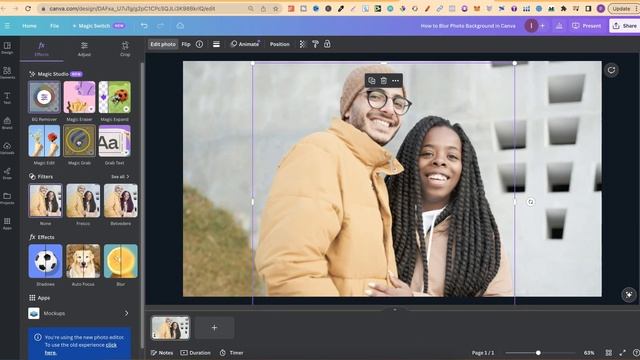
Task: Open the Brand sidebar panel
Action: click(x=7, y=123)
